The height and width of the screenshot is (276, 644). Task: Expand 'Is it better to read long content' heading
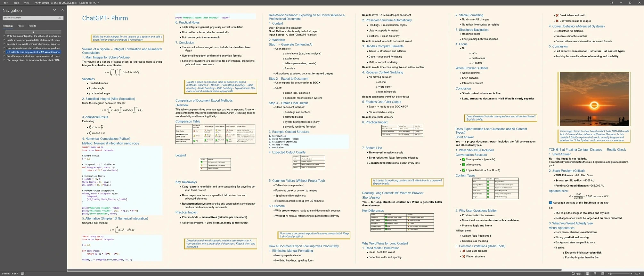pyautogui.click(x=4, y=52)
